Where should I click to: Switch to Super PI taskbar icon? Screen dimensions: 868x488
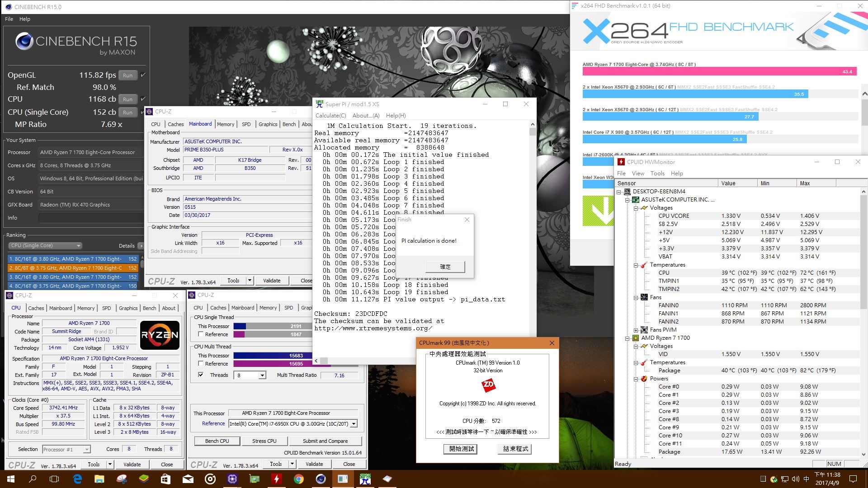[365, 479]
